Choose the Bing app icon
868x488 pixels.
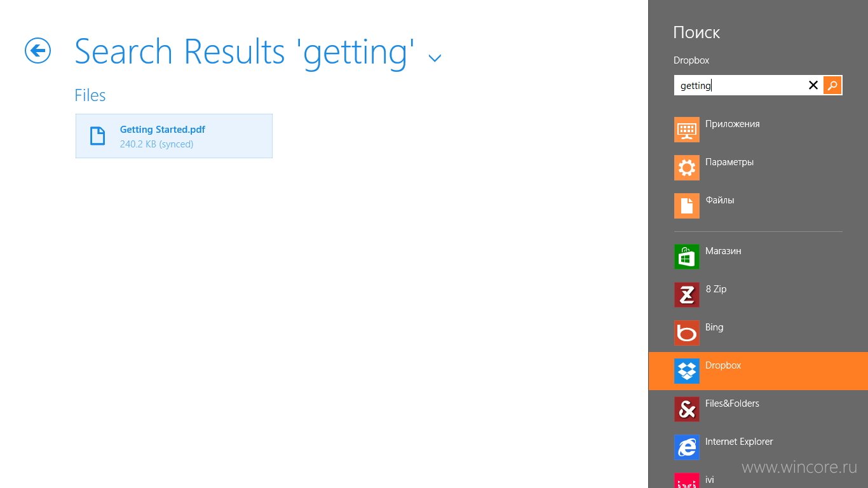(687, 333)
